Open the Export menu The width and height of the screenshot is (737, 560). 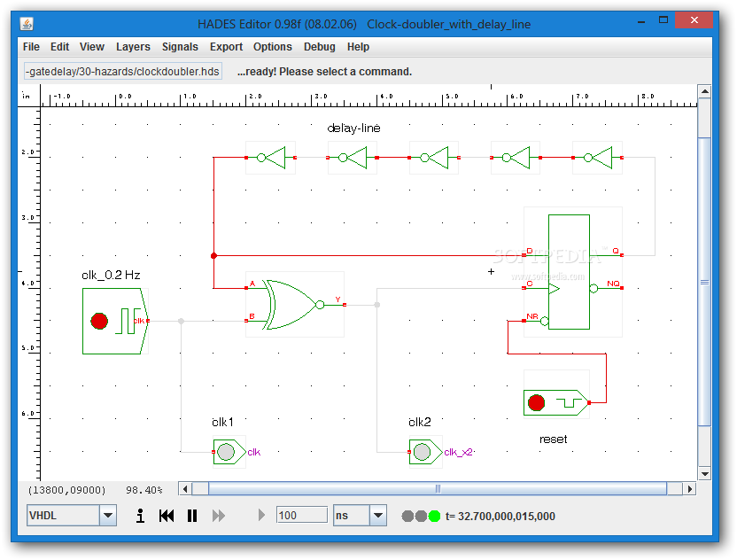[226, 47]
